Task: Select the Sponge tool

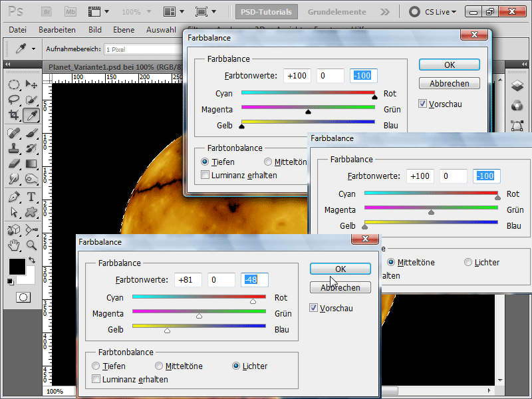Action: point(31,179)
